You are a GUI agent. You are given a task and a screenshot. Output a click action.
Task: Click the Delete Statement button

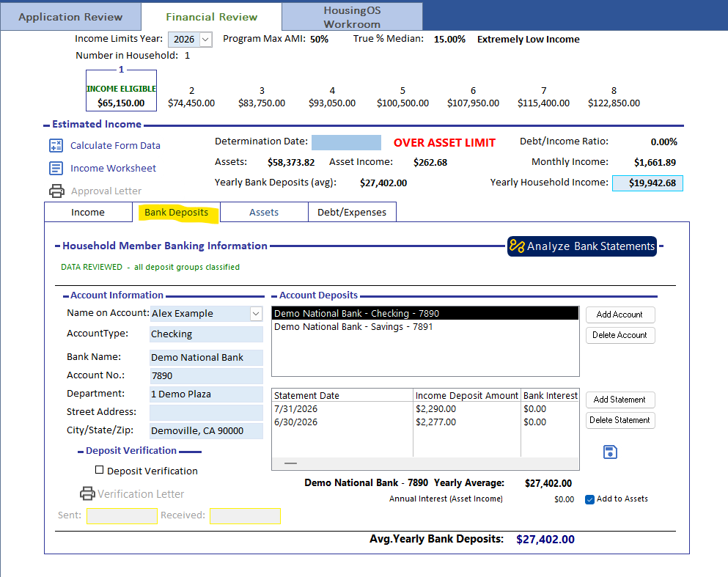620,420
